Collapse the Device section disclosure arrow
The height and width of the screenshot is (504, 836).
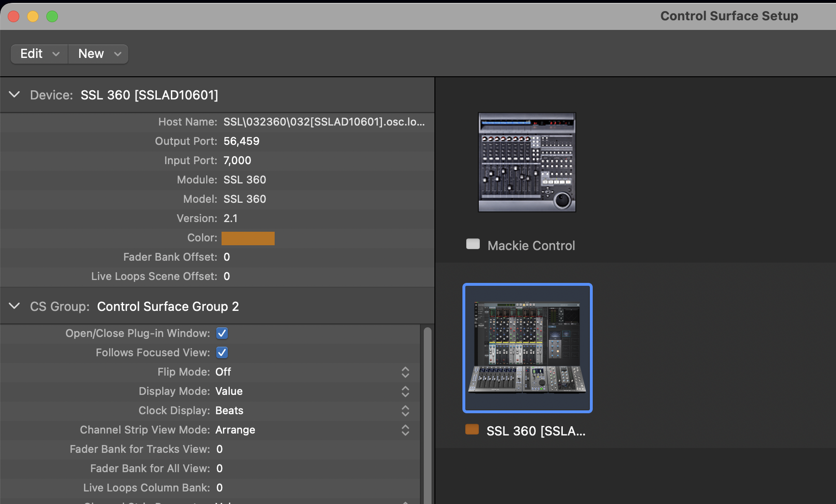14,95
